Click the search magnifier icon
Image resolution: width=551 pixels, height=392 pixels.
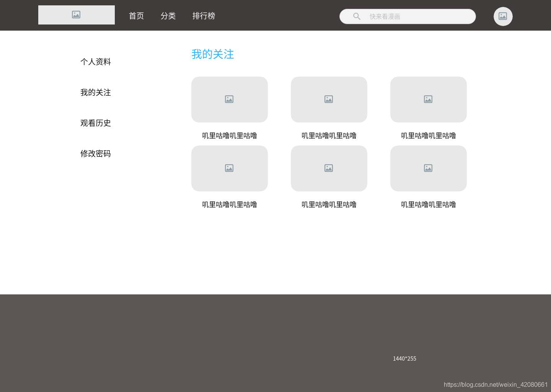(356, 16)
